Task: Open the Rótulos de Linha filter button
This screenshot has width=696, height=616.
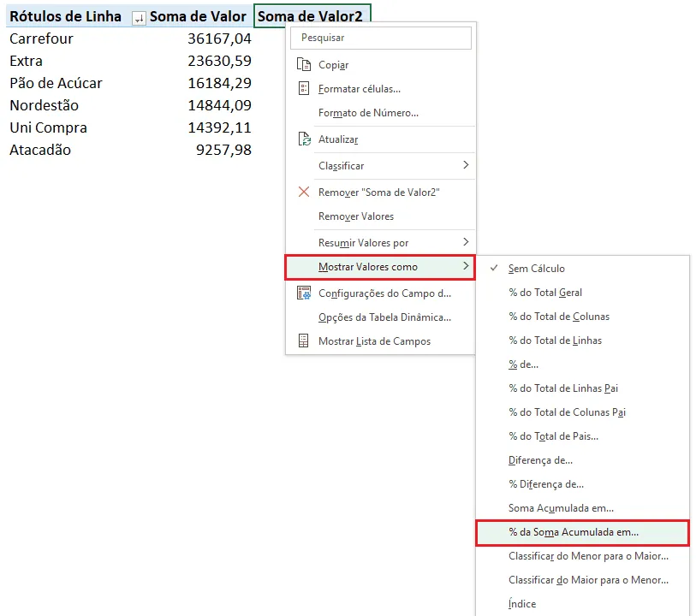Action: [x=139, y=18]
